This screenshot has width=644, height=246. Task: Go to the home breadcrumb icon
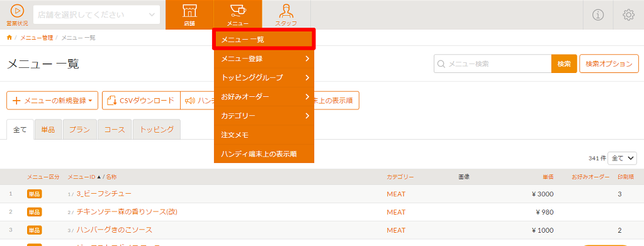coord(9,38)
